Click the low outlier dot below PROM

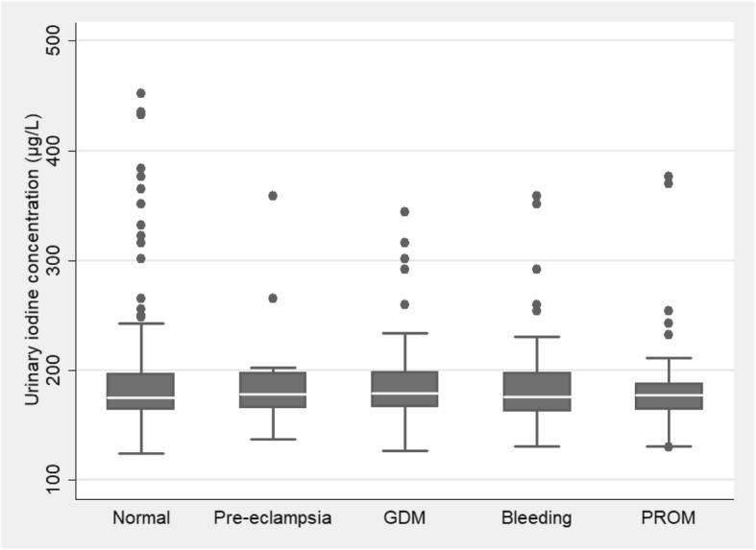669,447
